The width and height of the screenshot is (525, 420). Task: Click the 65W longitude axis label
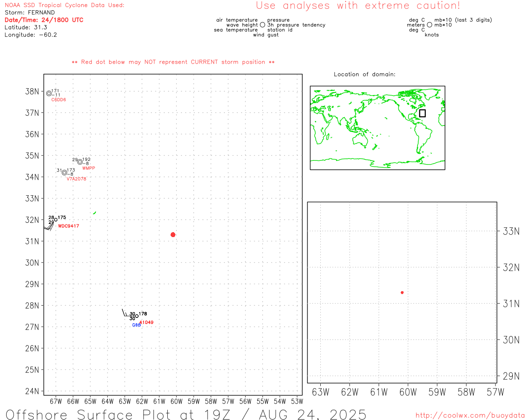tap(90, 402)
